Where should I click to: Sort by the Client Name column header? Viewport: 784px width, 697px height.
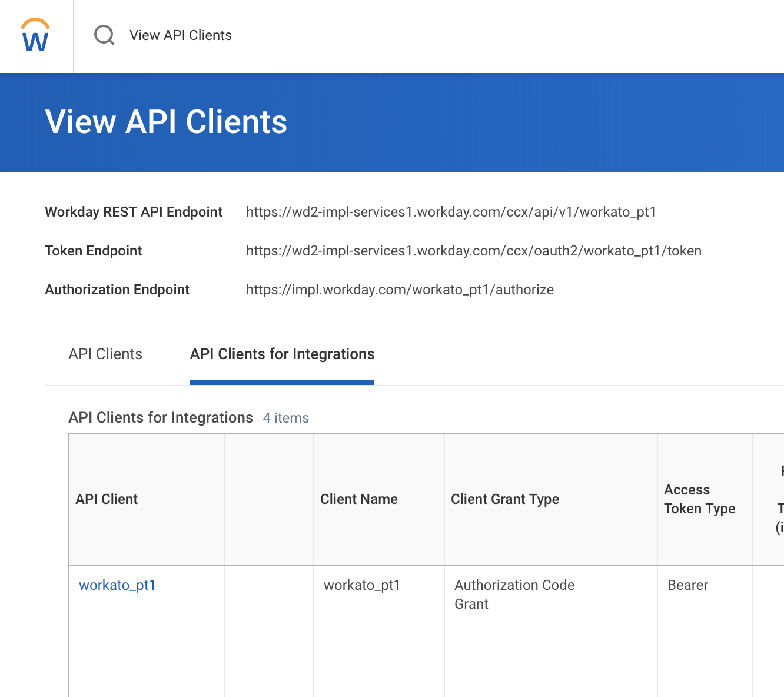(x=358, y=499)
